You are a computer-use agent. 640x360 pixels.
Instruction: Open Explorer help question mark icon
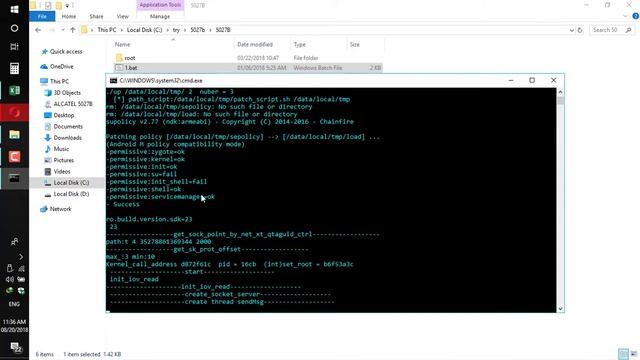coord(635,16)
